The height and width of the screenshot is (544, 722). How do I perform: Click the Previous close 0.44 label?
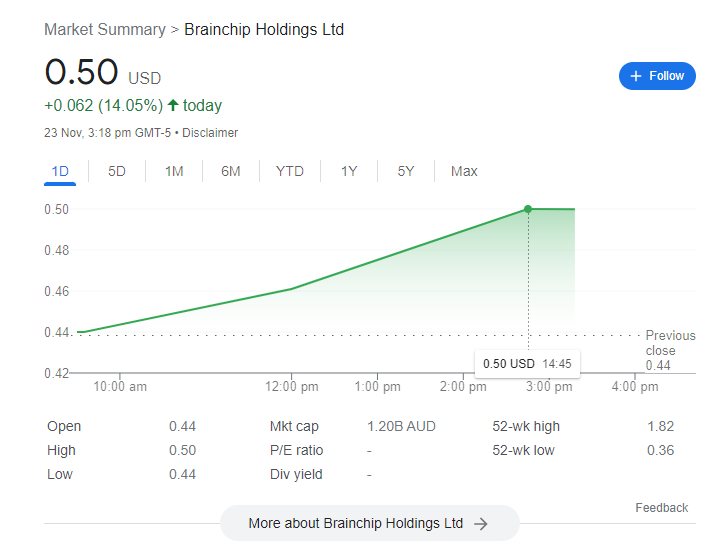tap(670, 350)
